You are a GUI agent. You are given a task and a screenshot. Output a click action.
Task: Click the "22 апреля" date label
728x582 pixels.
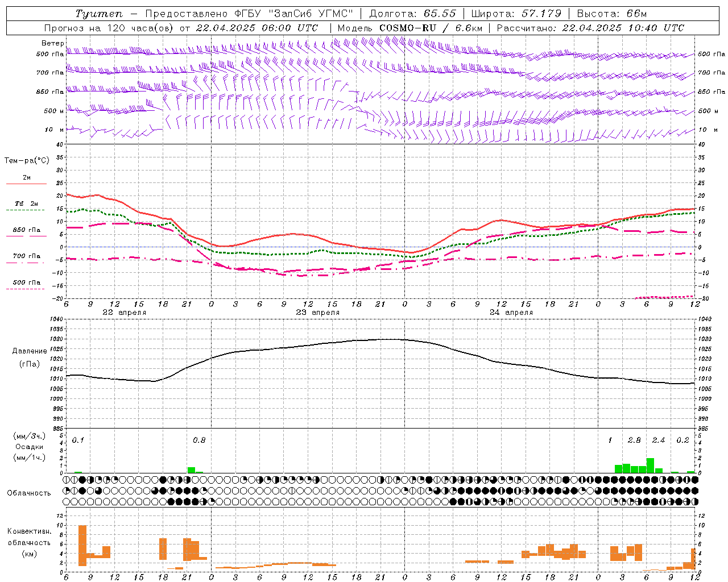click(x=124, y=313)
